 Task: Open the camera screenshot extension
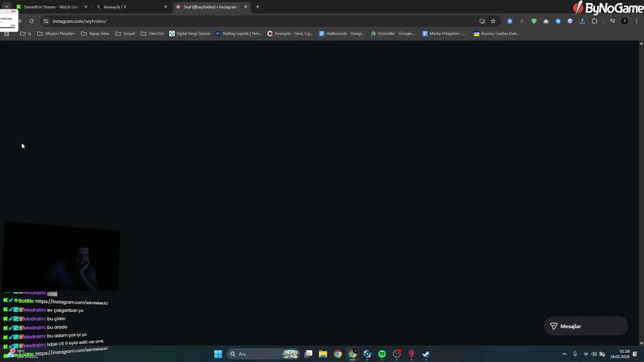pos(546,21)
